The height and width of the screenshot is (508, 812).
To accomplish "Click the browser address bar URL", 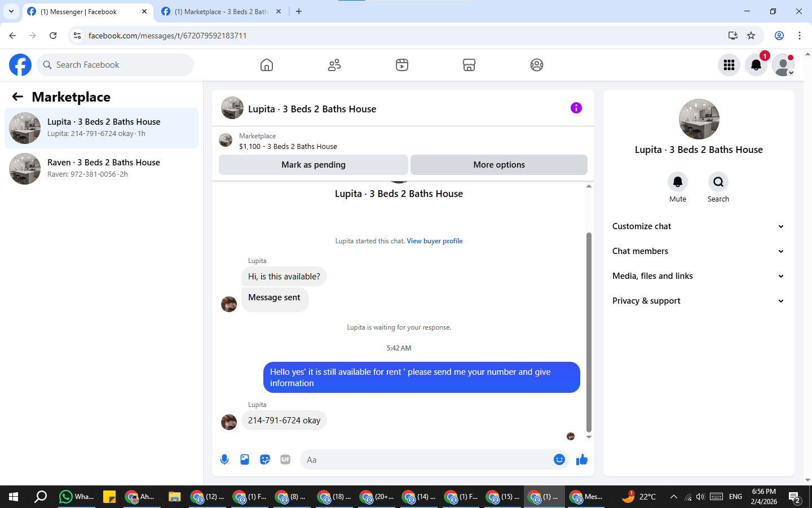I will tap(167, 36).
